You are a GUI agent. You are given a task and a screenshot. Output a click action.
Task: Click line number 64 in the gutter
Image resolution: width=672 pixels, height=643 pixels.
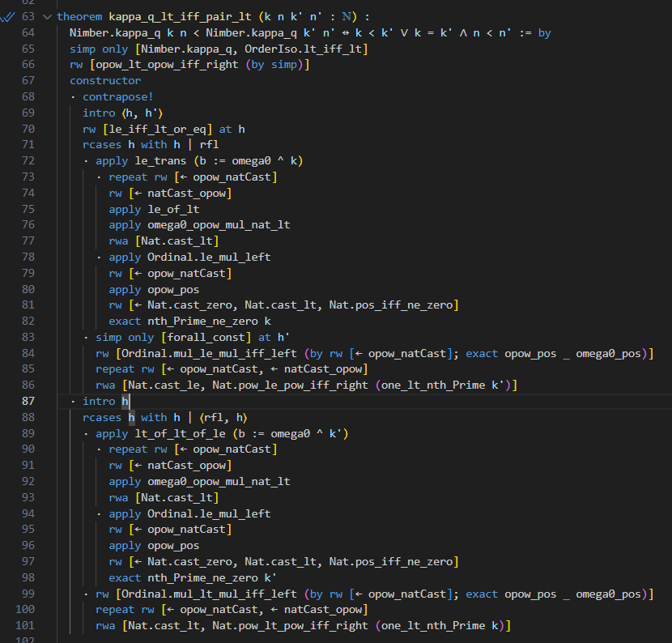pyautogui.click(x=28, y=33)
